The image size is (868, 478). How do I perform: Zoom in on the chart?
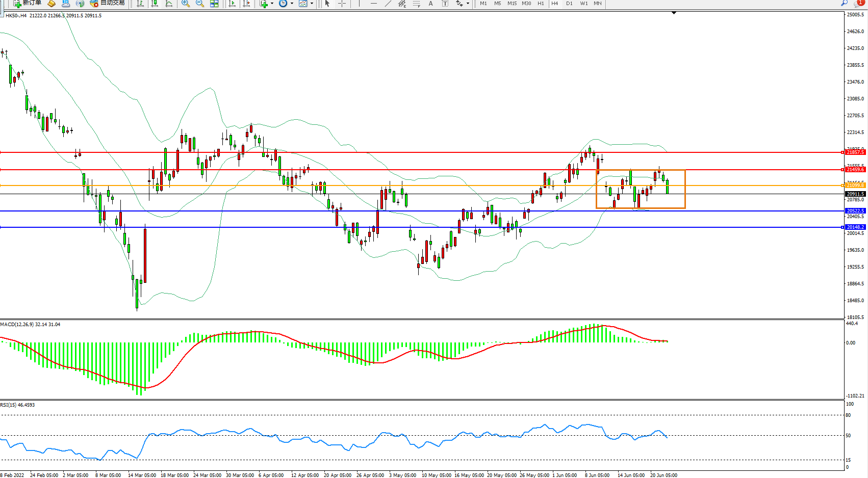point(186,4)
